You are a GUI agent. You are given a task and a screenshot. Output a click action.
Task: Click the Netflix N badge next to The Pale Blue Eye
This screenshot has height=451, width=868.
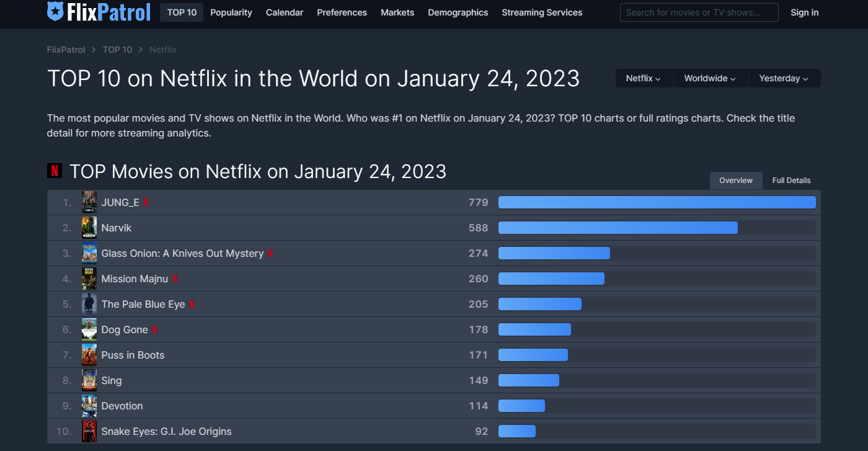(x=192, y=305)
